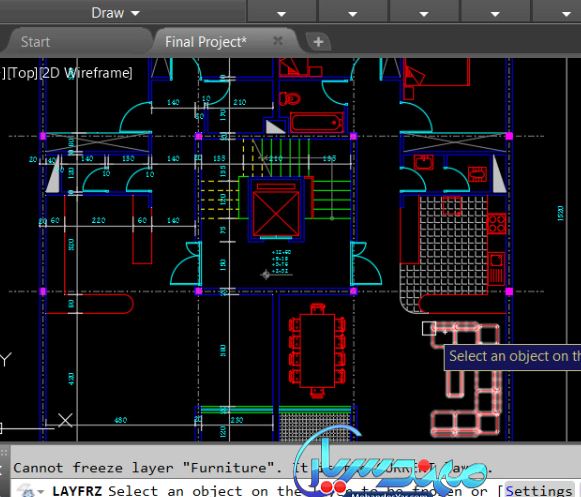Expand the Draw panel dropdown

115,13
